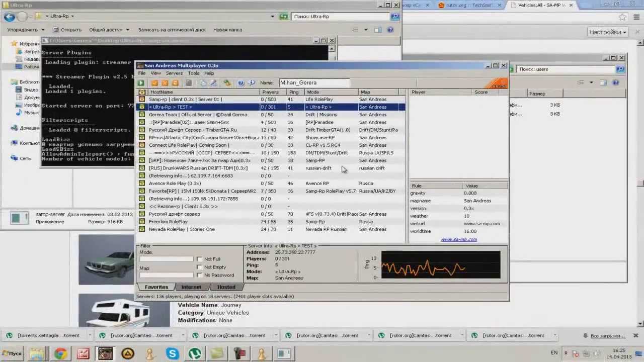
Task: Click the Map filter input field
Action: click(166, 276)
